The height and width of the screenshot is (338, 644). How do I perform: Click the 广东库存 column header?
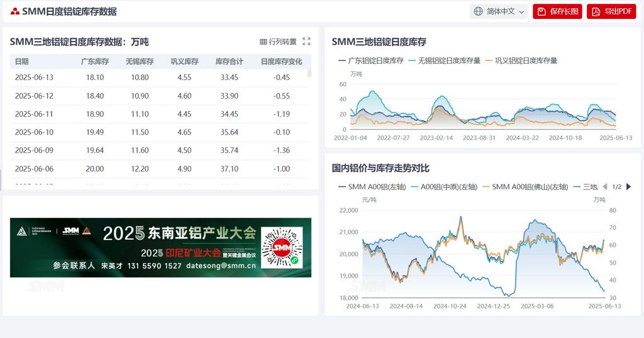click(95, 61)
